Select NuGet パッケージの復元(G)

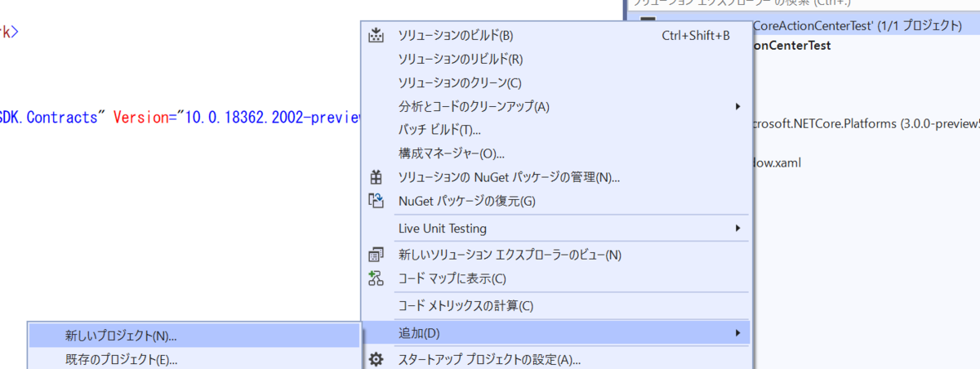[x=555, y=200]
